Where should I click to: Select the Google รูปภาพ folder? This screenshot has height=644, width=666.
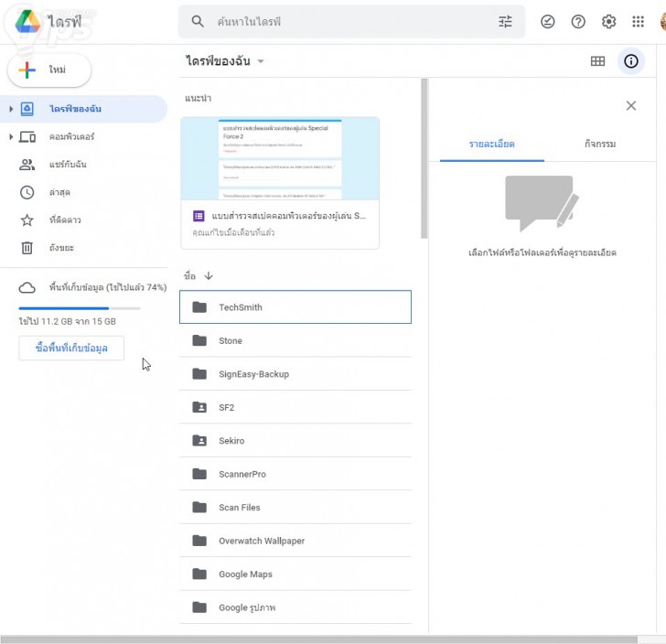tap(295, 607)
